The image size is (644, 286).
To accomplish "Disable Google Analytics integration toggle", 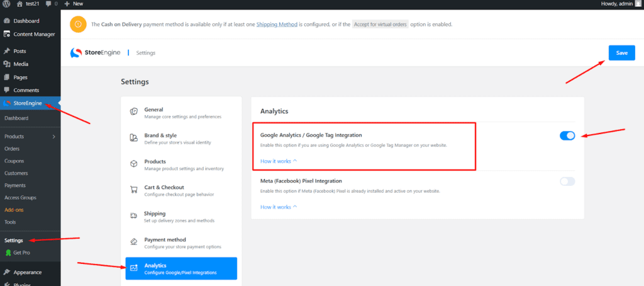I will [567, 136].
